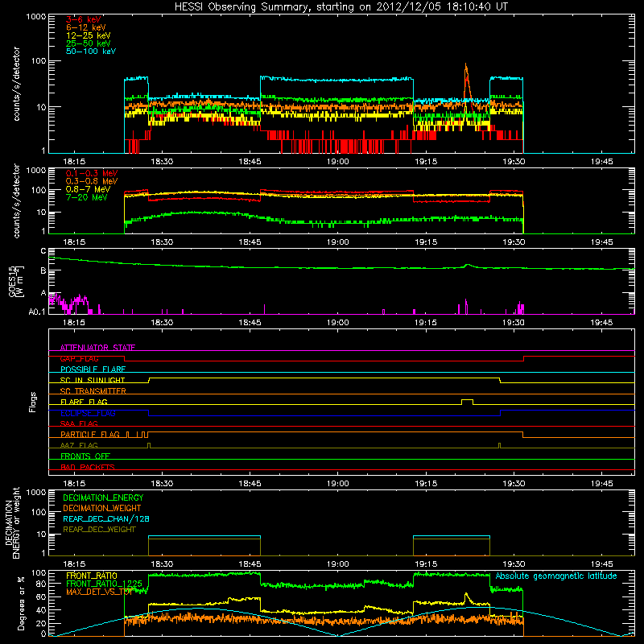Click the REAR_DEC_CHAN/128 legend entry

106,518
